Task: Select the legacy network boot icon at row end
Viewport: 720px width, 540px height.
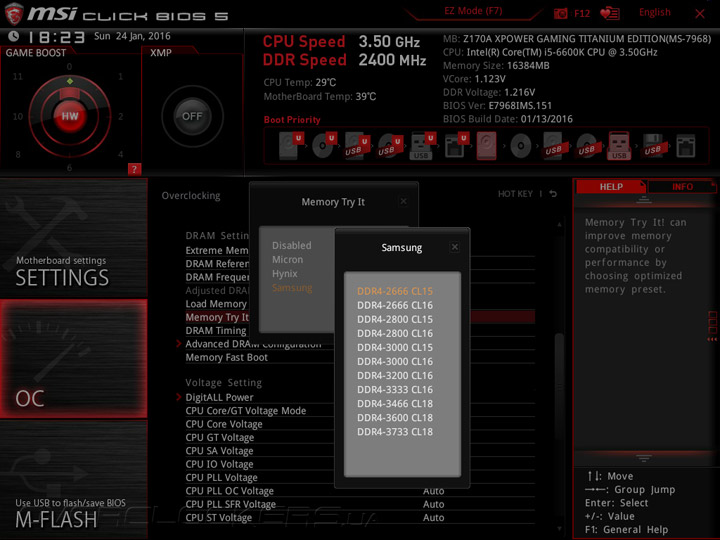Action: 686,146
